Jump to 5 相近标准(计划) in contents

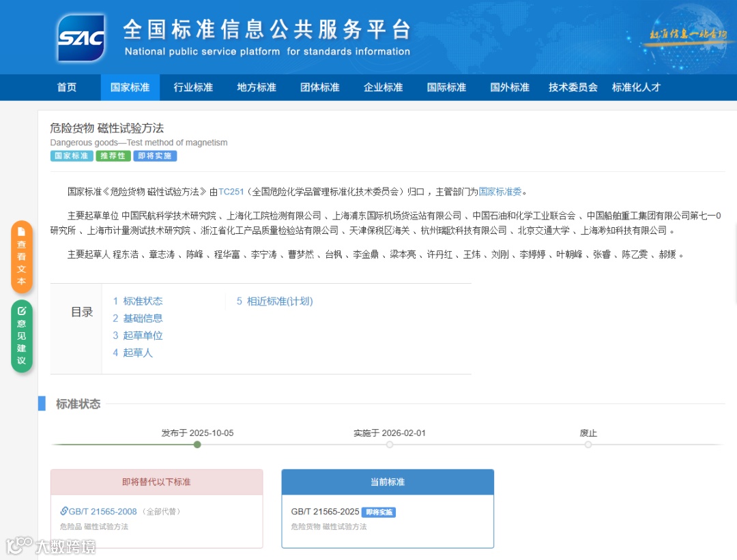tap(274, 301)
